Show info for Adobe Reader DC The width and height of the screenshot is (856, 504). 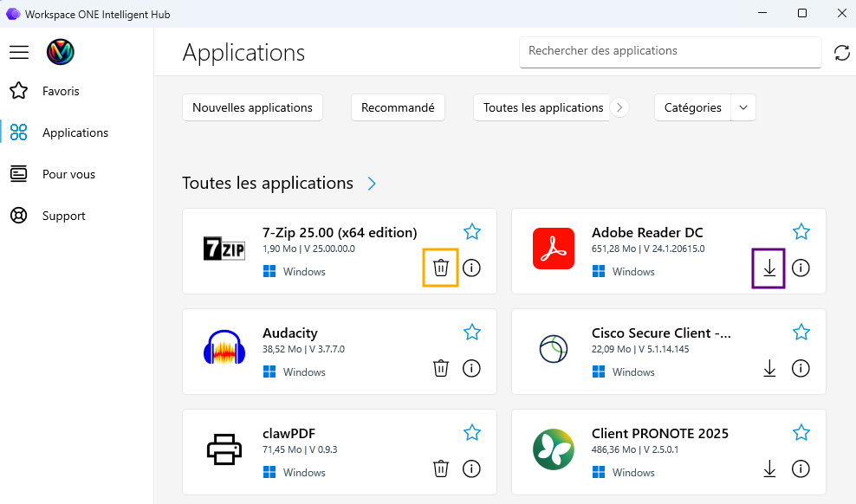click(801, 268)
